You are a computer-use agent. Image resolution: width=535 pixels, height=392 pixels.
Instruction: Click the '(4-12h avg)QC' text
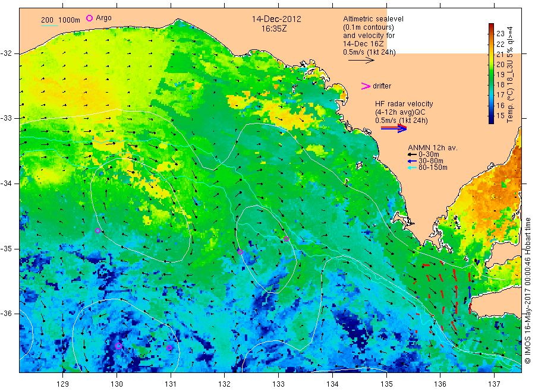400,112
